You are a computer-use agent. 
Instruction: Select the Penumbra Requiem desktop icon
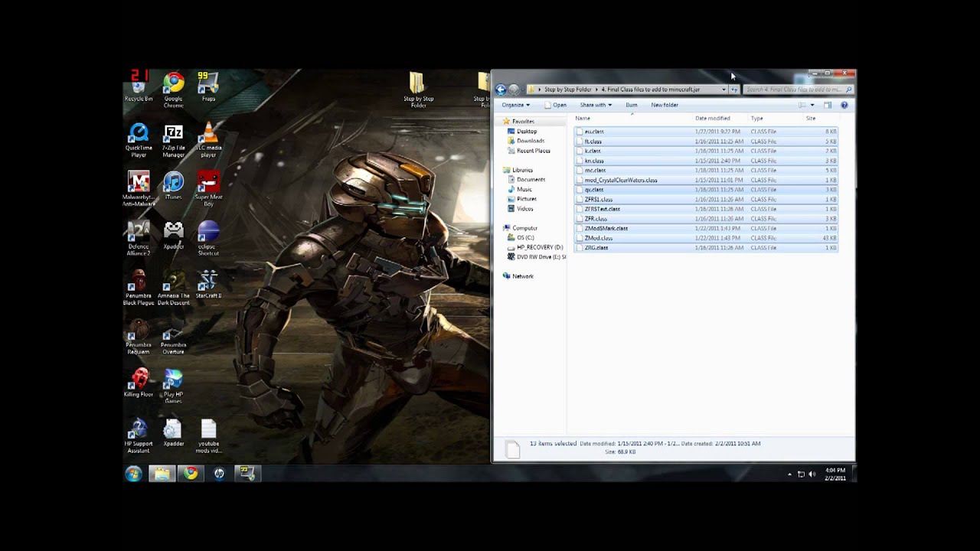[139, 337]
